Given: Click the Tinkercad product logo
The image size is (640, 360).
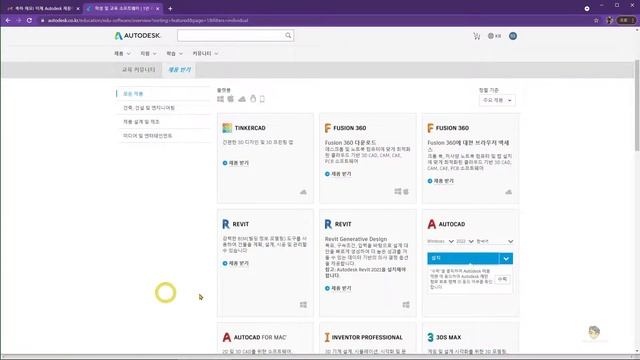Looking at the screenshot, I should click(227, 128).
